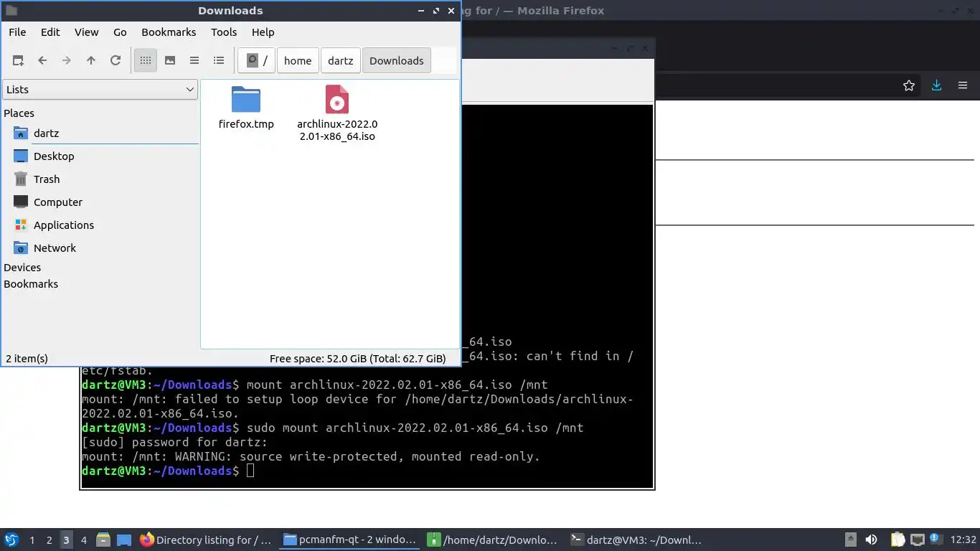Screen dimensions: 980x551
Task: Launch file manager from panel quicklaunch
Action: coord(103,540)
